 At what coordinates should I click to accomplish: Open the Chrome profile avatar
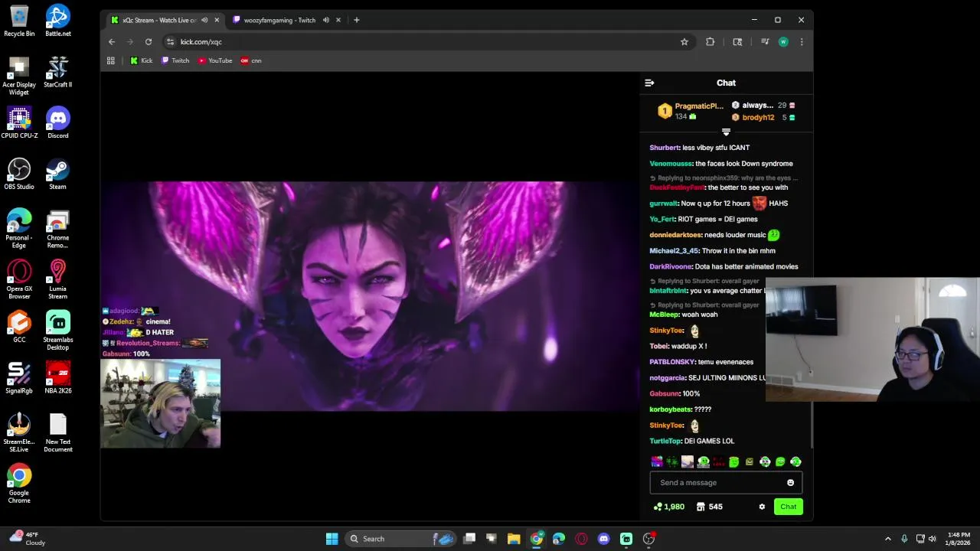click(783, 42)
